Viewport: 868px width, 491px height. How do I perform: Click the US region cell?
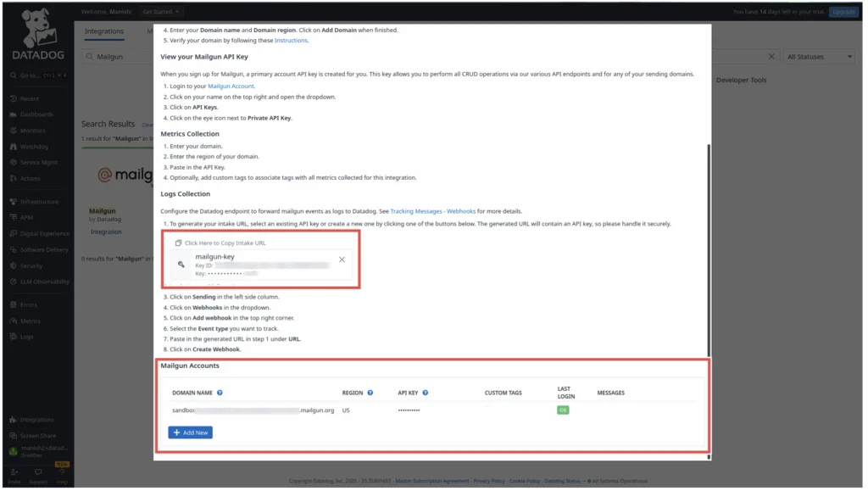pos(346,410)
